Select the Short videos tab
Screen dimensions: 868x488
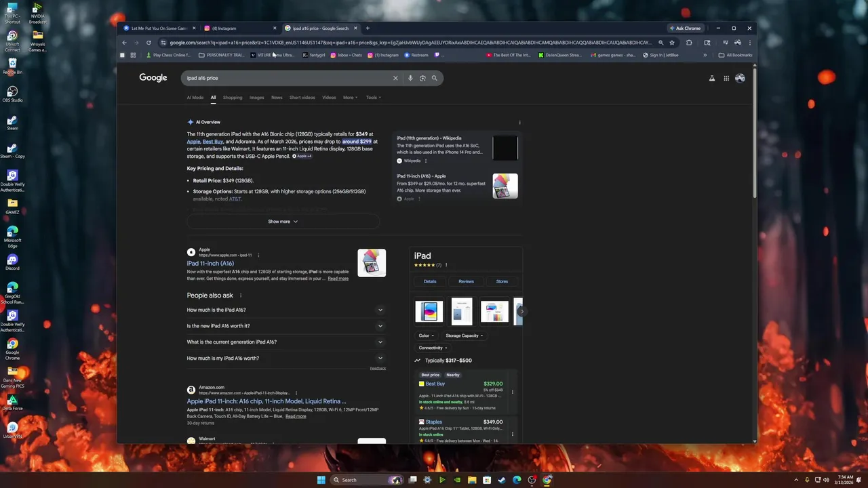(x=302, y=98)
